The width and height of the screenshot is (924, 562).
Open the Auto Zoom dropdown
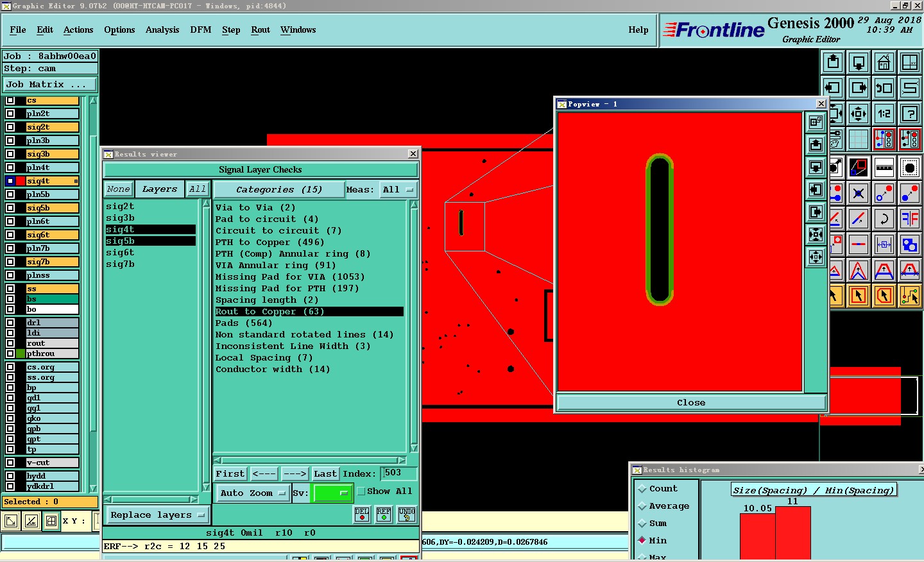coord(252,493)
